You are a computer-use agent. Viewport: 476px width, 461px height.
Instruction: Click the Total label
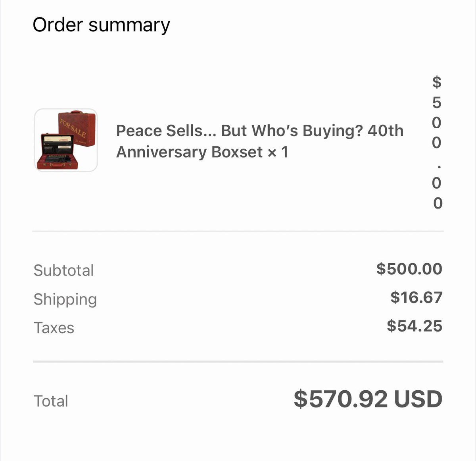51,401
